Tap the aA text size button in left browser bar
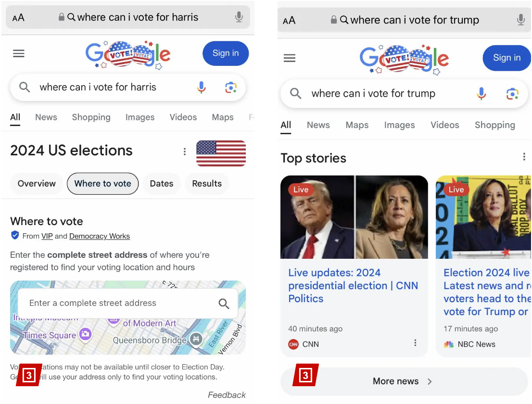The height and width of the screenshot is (404, 532). (x=18, y=18)
